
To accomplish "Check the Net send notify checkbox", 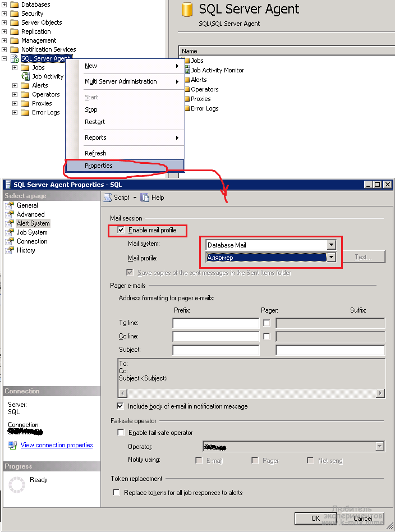I will coord(310,460).
